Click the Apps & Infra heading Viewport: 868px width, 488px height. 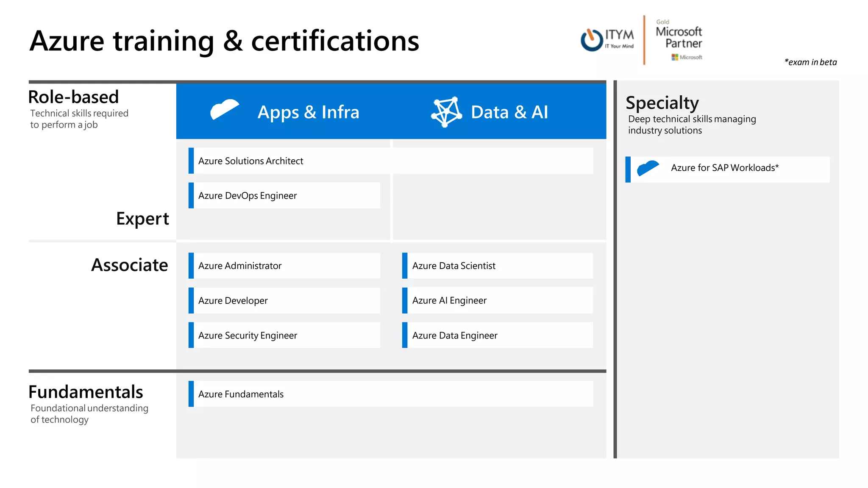click(309, 112)
